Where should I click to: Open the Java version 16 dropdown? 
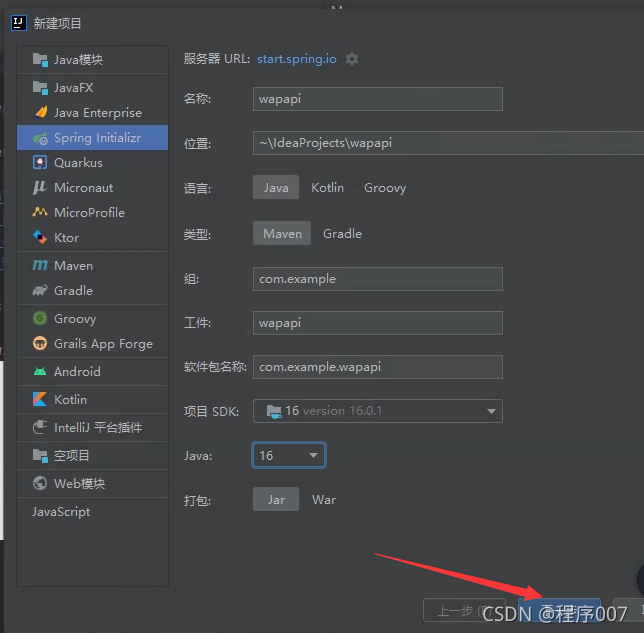(x=289, y=455)
